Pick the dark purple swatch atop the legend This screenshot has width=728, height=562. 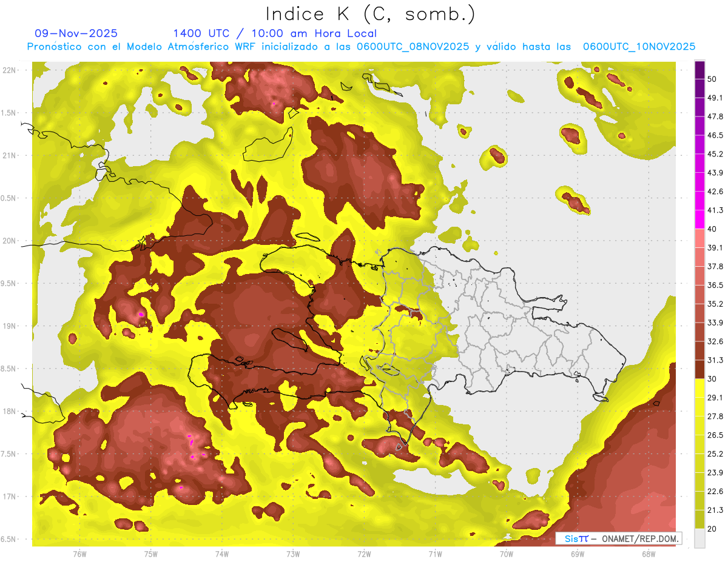pos(699,70)
